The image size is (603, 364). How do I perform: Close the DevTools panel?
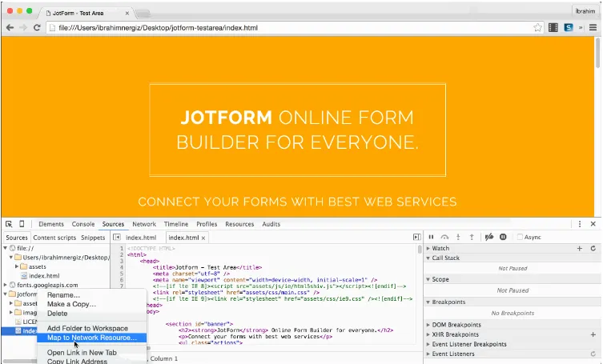[x=593, y=224]
